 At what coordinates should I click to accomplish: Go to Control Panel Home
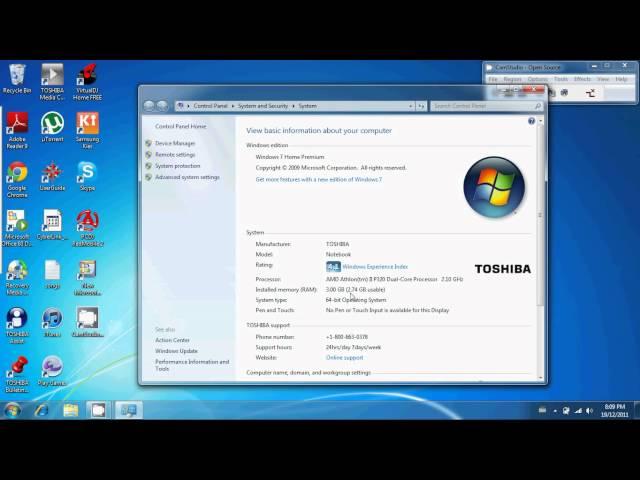point(180,127)
